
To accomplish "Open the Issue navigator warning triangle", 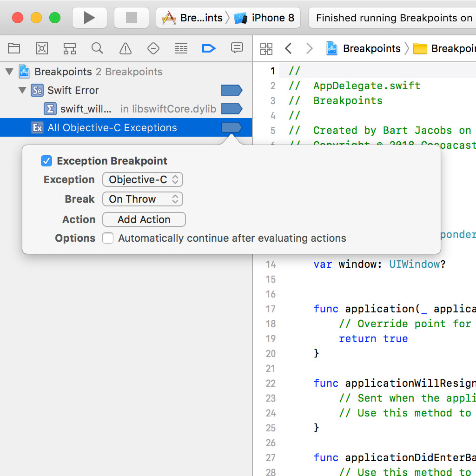I will (125, 48).
